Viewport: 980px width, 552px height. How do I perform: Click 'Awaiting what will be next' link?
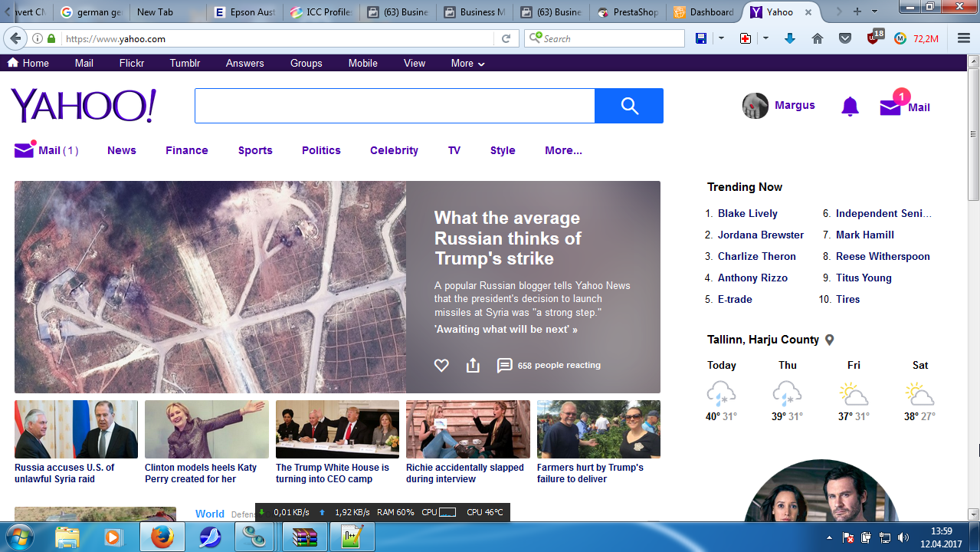[506, 329]
